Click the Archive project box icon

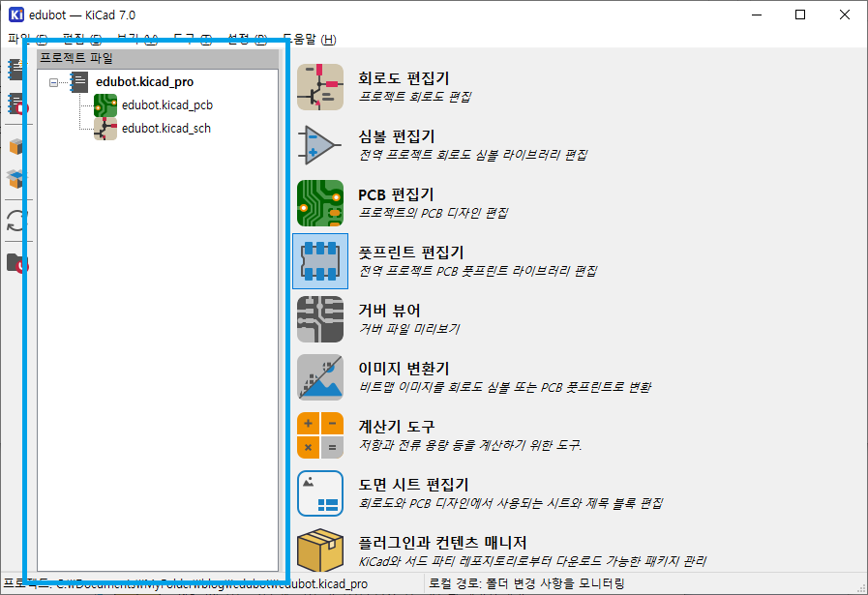[15, 147]
